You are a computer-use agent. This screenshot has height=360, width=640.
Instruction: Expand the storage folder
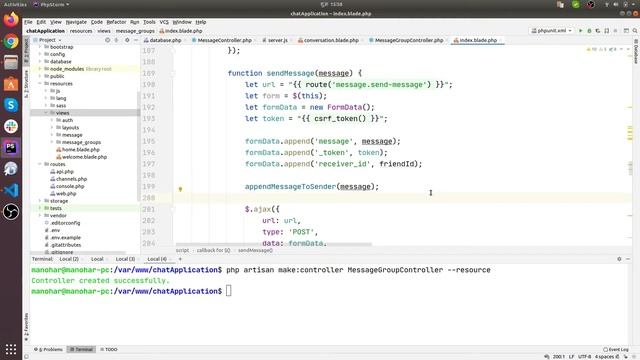40,201
